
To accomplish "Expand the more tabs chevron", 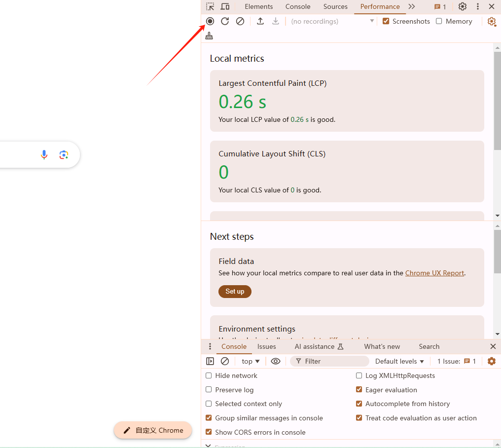I will (412, 6).
